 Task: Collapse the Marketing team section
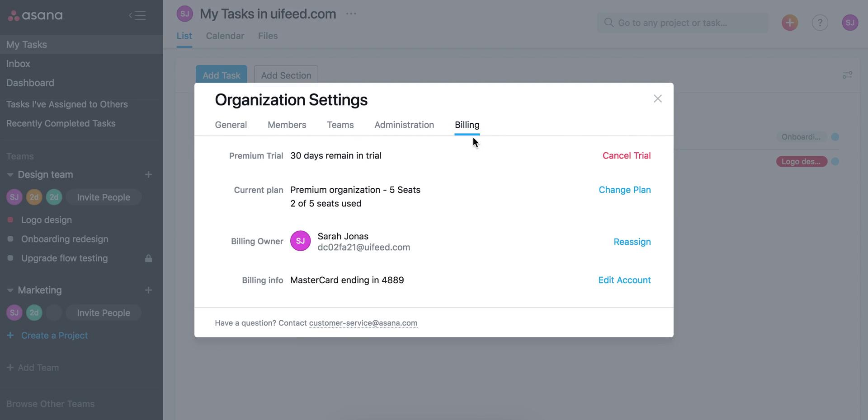(10, 290)
